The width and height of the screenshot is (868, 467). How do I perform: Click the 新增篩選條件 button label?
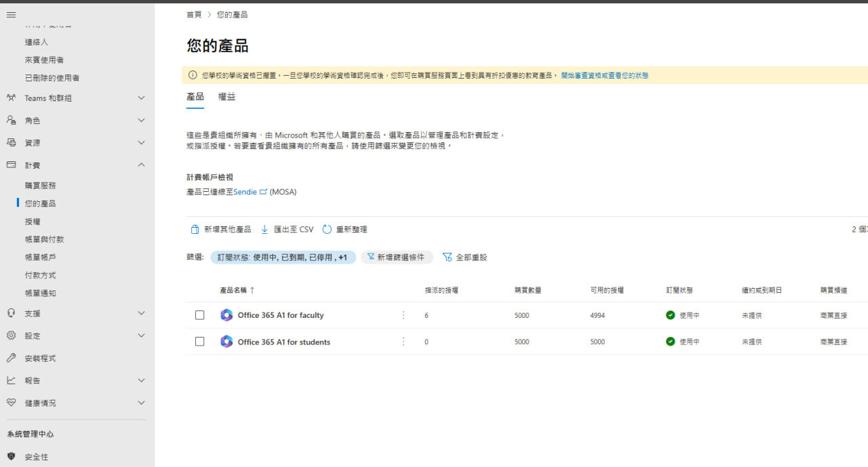click(401, 258)
